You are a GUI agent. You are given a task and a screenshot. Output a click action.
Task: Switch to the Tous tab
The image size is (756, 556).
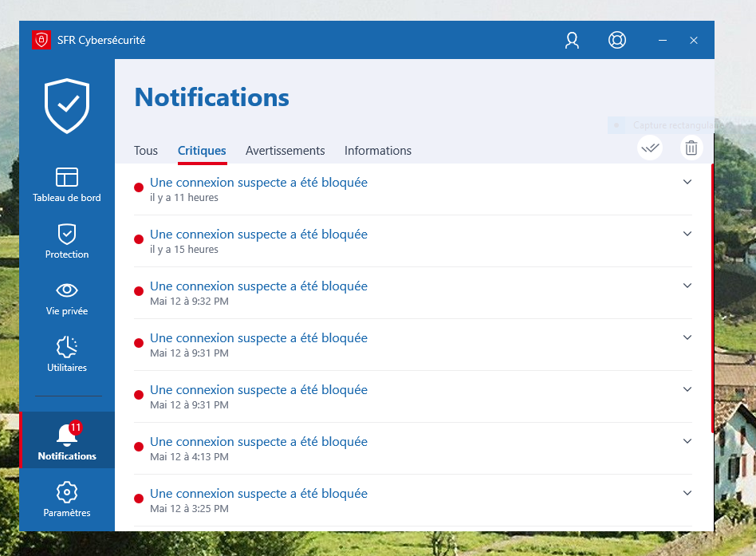(146, 151)
